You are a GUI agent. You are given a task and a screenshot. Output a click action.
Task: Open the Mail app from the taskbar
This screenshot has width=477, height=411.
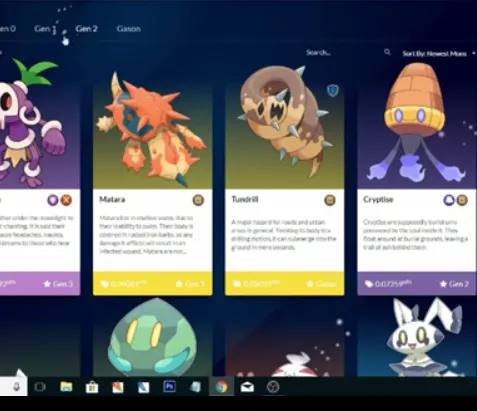247,387
